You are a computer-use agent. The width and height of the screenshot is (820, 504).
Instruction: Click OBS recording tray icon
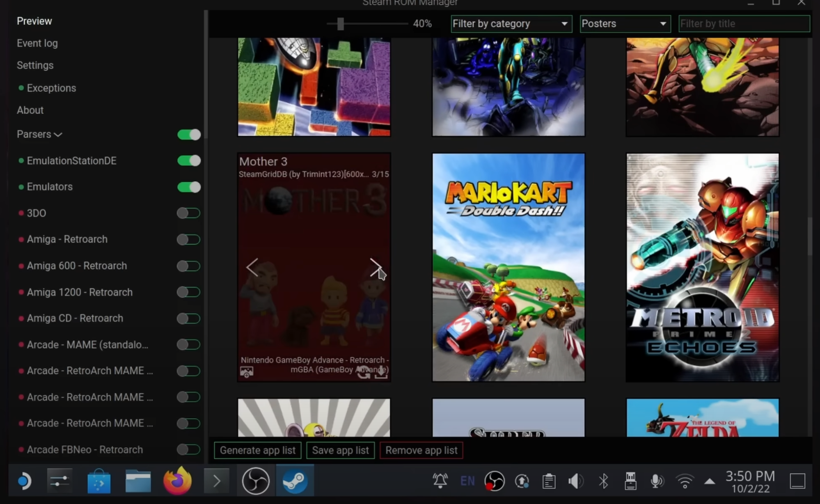(495, 481)
